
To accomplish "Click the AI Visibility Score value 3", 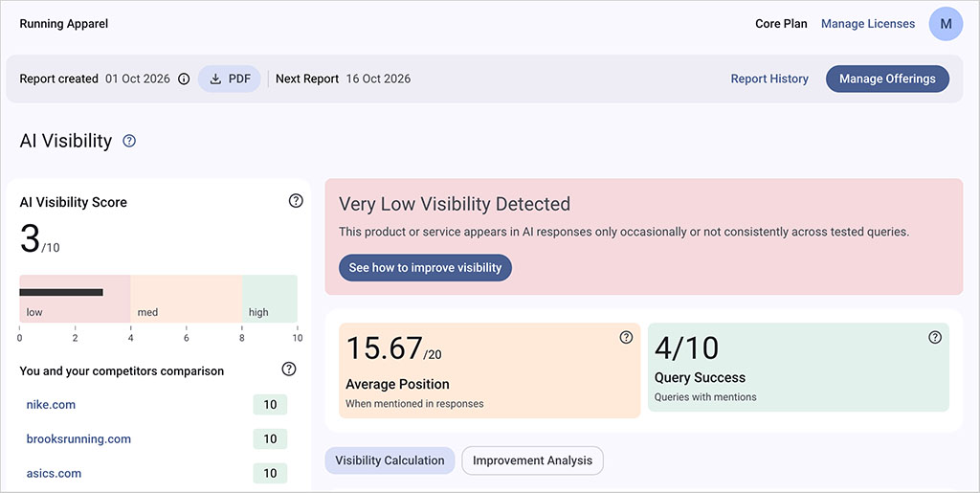I will (30, 238).
